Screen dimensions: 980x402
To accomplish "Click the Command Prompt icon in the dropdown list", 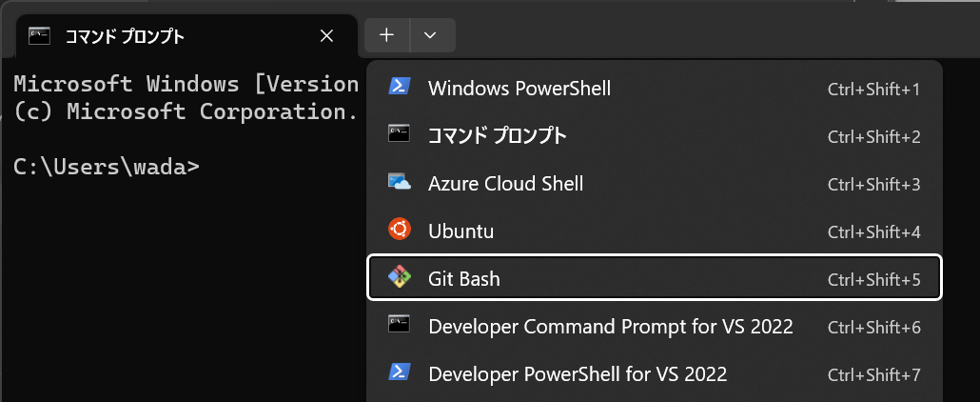I will [x=399, y=134].
